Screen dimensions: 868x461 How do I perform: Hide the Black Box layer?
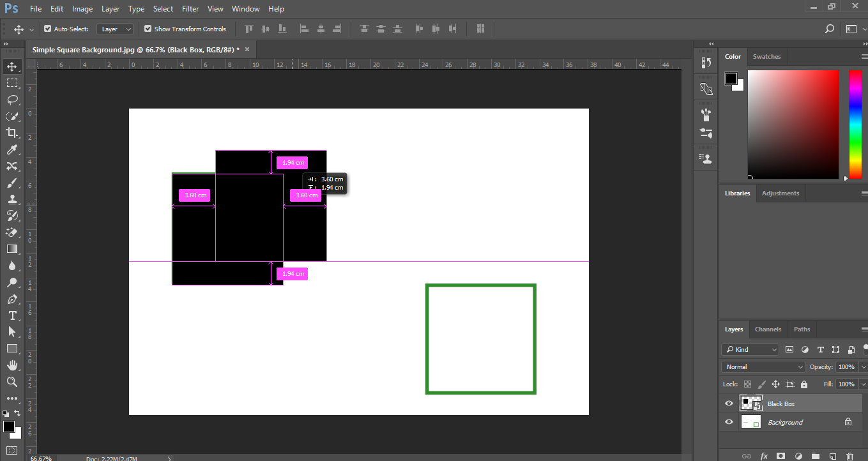(729, 404)
